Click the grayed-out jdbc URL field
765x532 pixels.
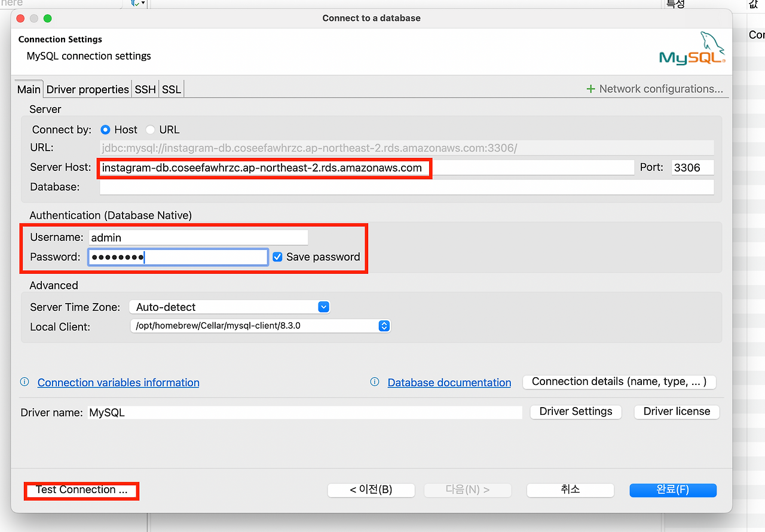click(406, 148)
